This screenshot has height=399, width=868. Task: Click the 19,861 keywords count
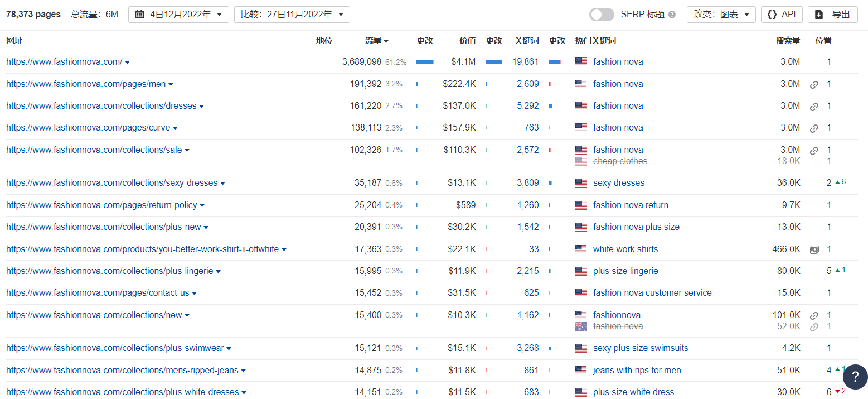[525, 62]
